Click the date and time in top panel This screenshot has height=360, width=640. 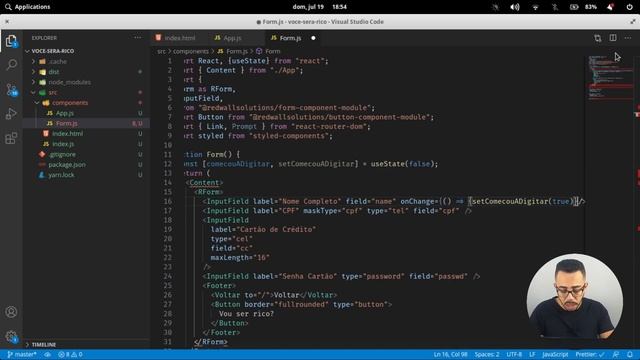pyautogui.click(x=320, y=7)
